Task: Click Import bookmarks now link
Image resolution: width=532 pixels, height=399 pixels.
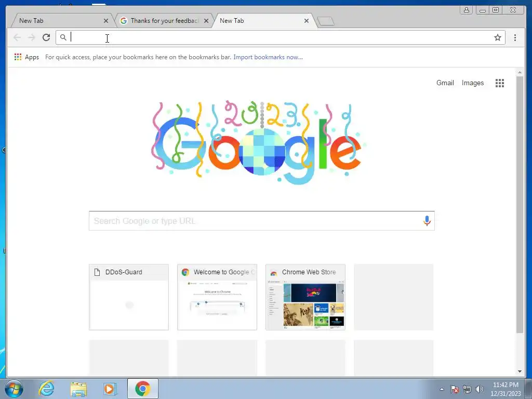Action: (268, 57)
